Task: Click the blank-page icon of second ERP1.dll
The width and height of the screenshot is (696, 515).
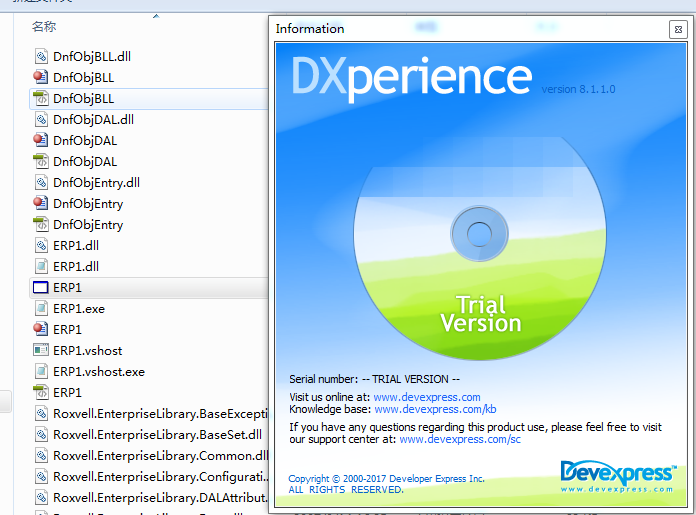Action: click(x=41, y=266)
